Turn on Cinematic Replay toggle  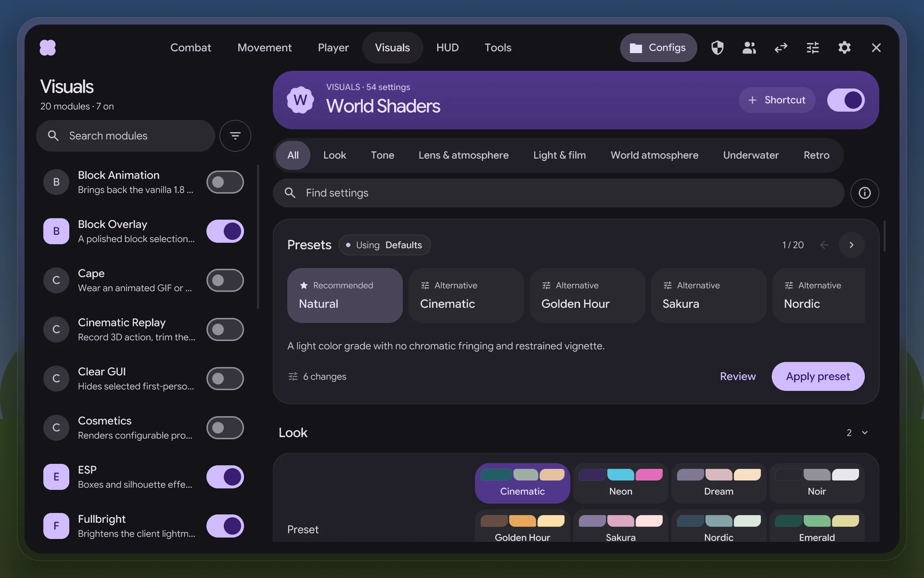click(x=225, y=329)
